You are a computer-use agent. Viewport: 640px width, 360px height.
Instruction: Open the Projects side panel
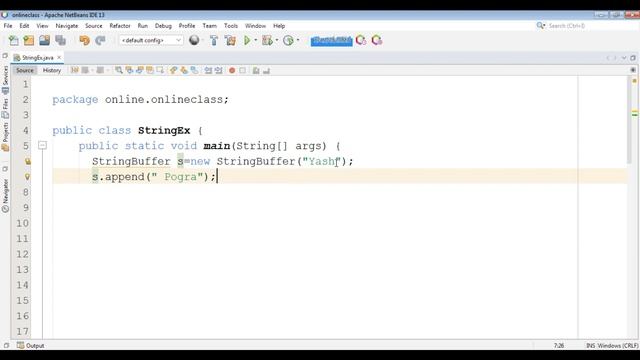tap(5, 137)
